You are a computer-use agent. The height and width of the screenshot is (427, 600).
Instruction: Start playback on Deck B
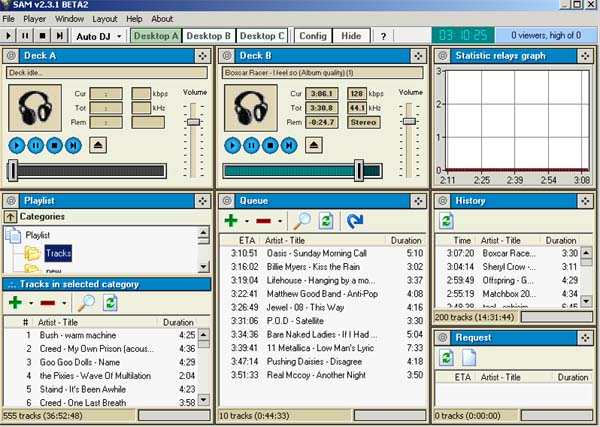pos(232,145)
